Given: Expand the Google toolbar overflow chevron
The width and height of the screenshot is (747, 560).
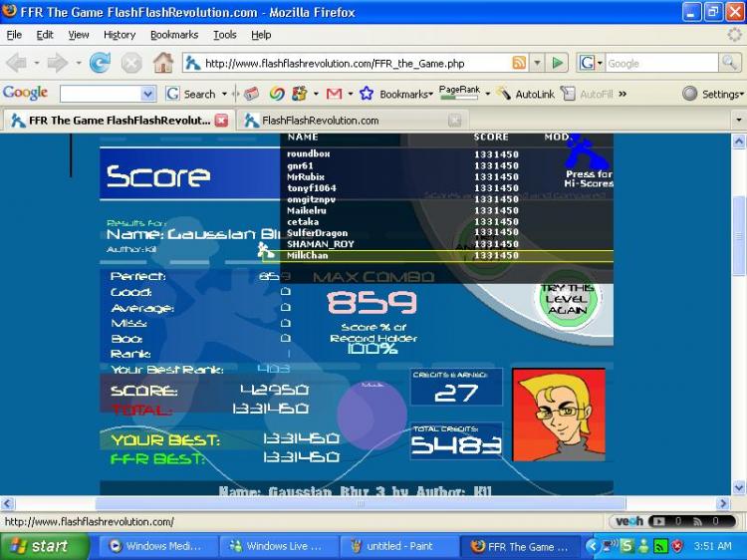Looking at the screenshot, I should click(622, 94).
